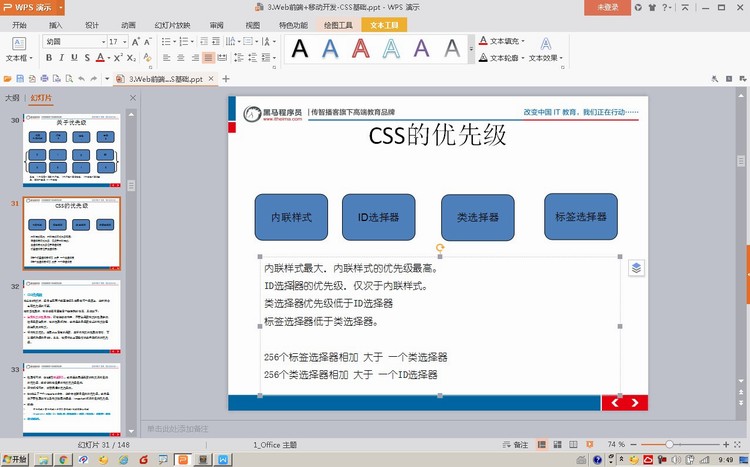
Task: Select the black 'A' WordArt style
Action: (x=300, y=48)
